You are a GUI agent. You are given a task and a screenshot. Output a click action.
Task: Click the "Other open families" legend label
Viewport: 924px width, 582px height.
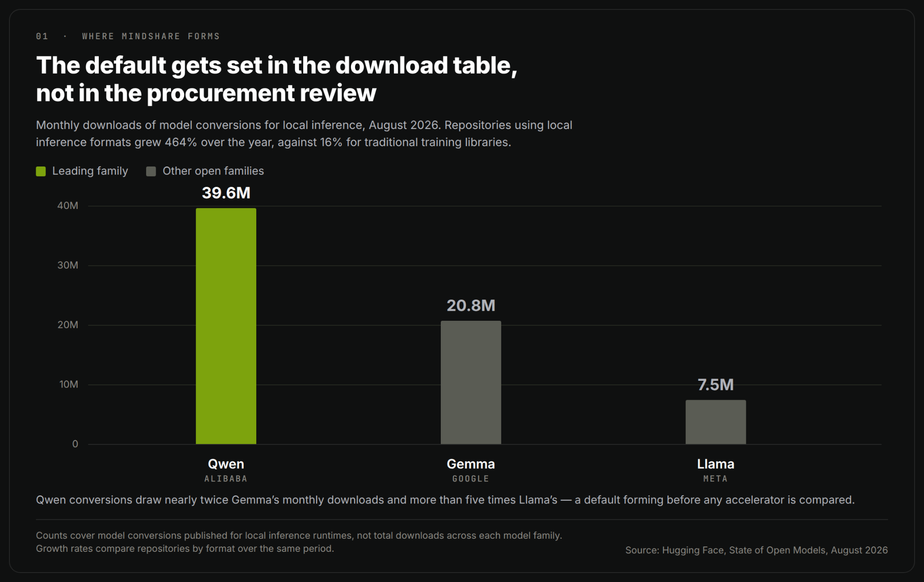(x=213, y=171)
